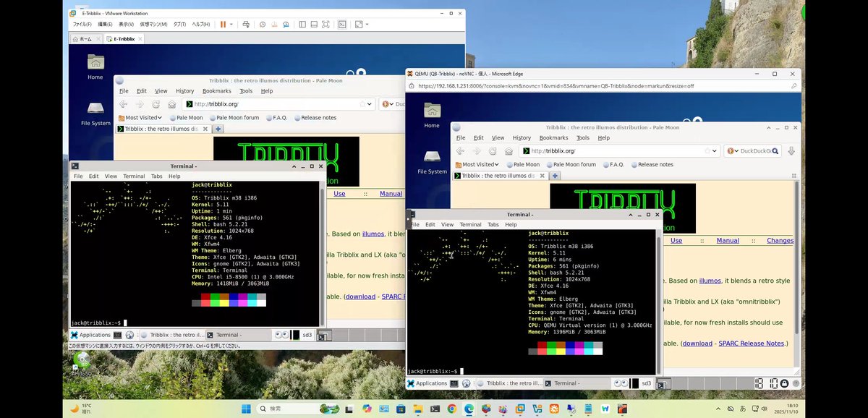The width and height of the screenshot is (868, 418).
Task: Click the site info lock icon in Edge
Action: coord(411,85)
